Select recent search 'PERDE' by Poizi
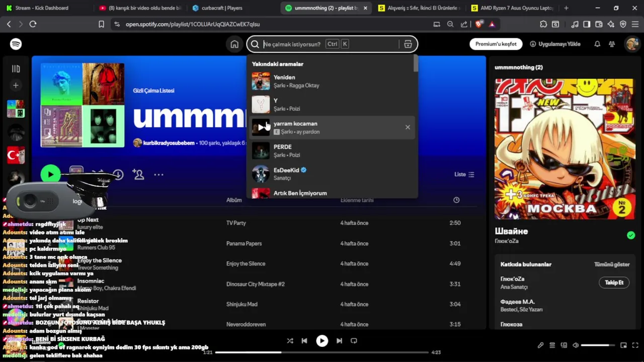The width and height of the screenshot is (644, 362). click(x=332, y=151)
